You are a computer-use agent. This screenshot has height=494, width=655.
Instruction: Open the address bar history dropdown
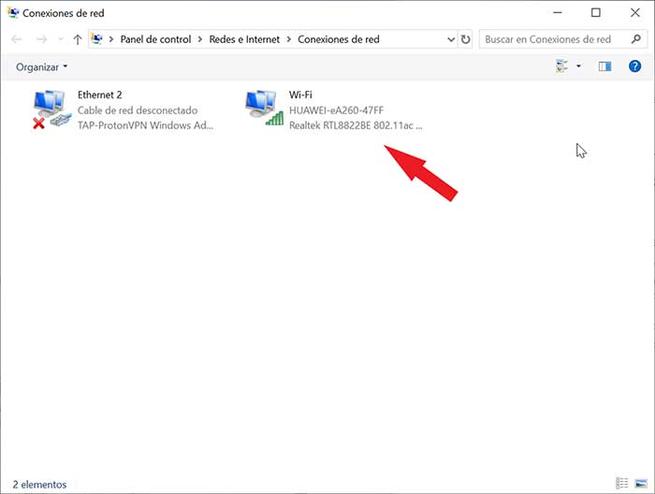pyautogui.click(x=451, y=40)
